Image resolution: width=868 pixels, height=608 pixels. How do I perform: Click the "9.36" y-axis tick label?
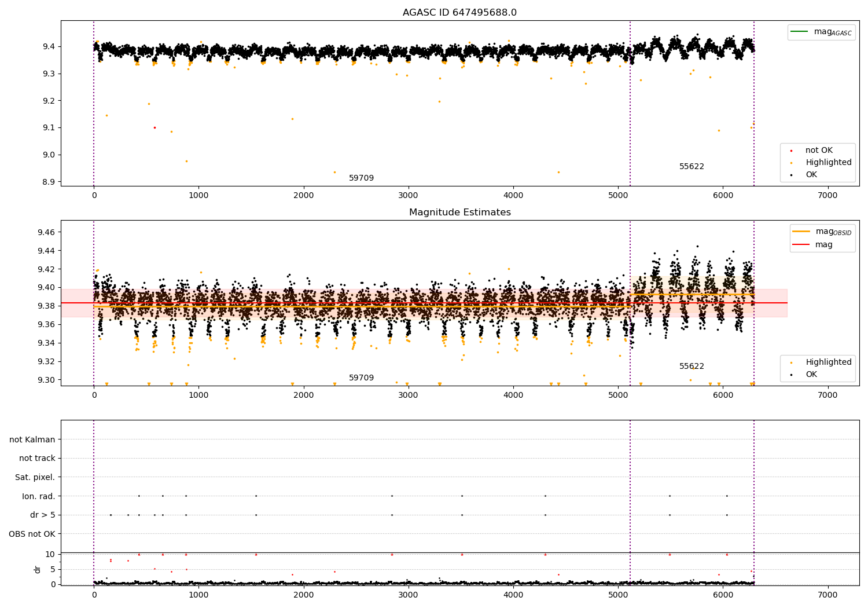[45, 324]
